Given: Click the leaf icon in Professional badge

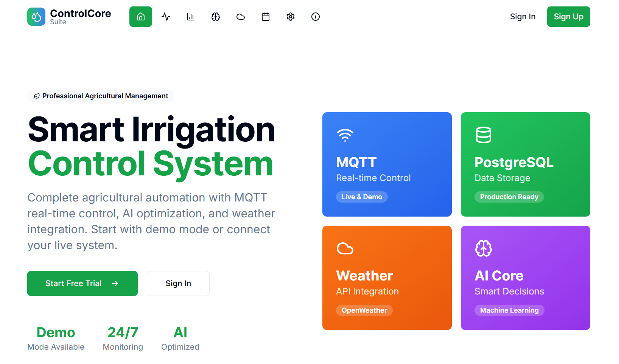Looking at the screenshot, I should coord(37,96).
